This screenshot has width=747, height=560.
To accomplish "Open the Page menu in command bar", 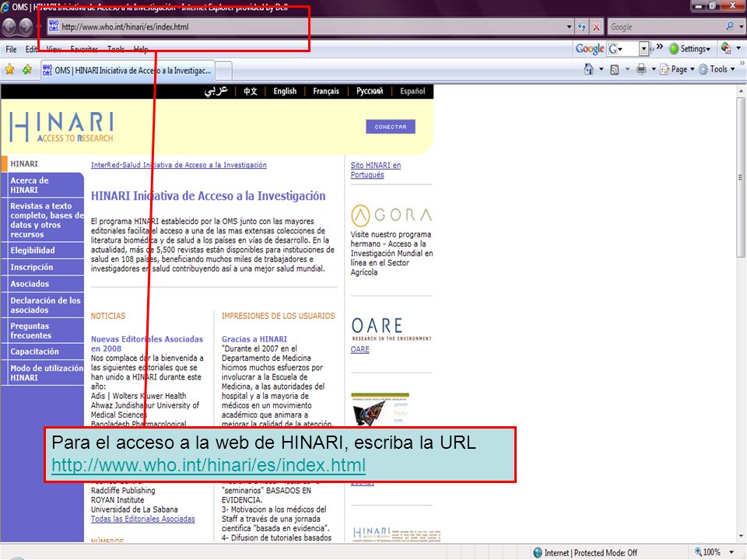I will [677, 69].
